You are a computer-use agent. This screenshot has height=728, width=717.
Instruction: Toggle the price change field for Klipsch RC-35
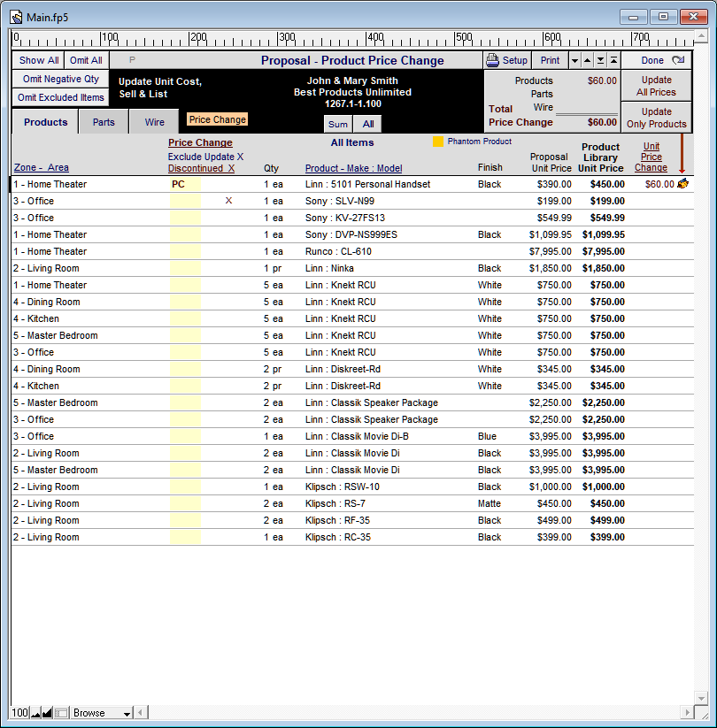tap(185, 537)
